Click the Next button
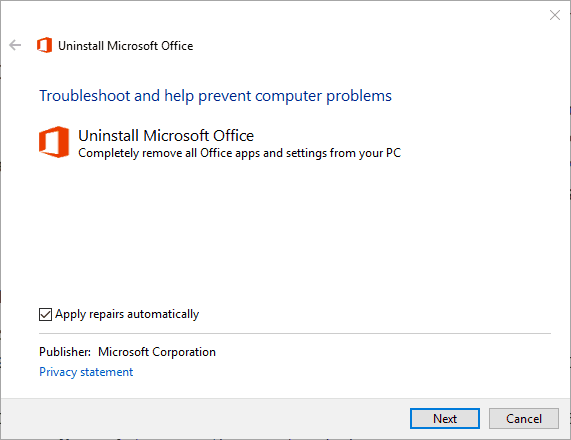 point(445,419)
